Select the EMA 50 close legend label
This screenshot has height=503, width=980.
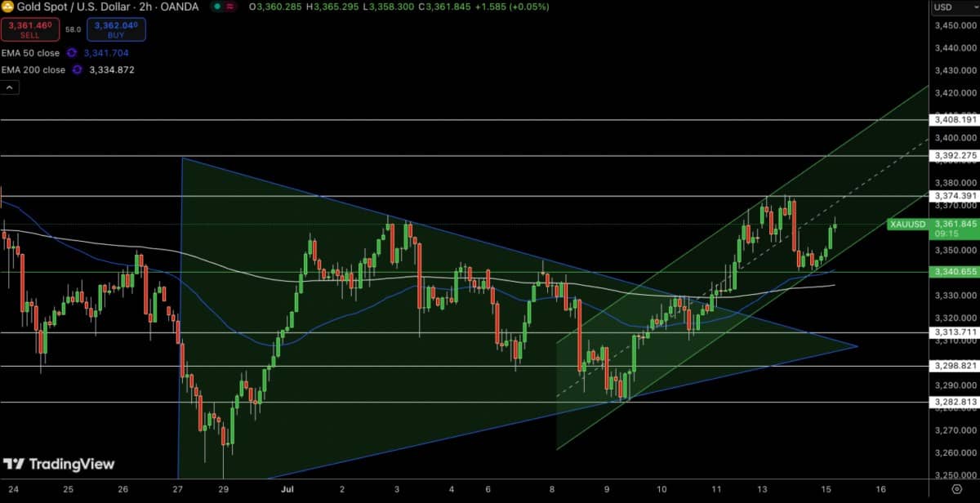point(30,53)
